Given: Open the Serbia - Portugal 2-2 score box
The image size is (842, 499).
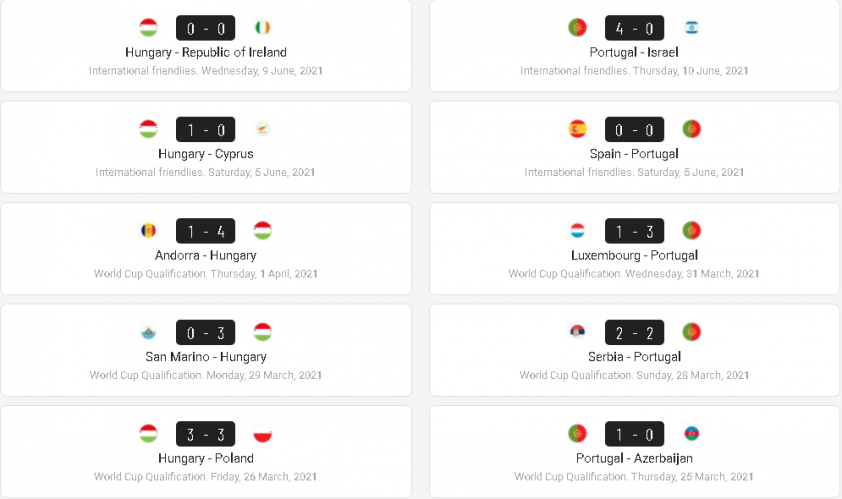Looking at the screenshot, I should pos(634,332).
